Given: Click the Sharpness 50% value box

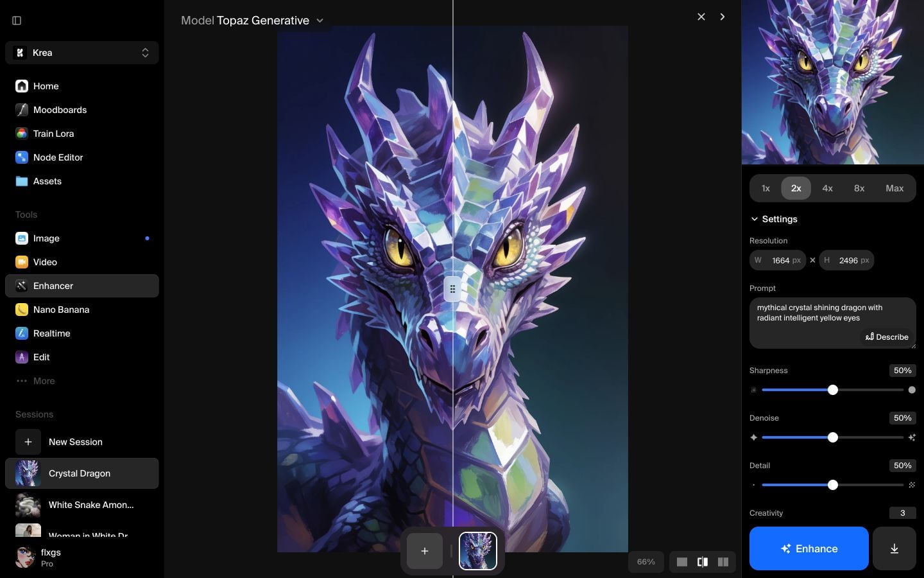Looking at the screenshot, I should [903, 371].
